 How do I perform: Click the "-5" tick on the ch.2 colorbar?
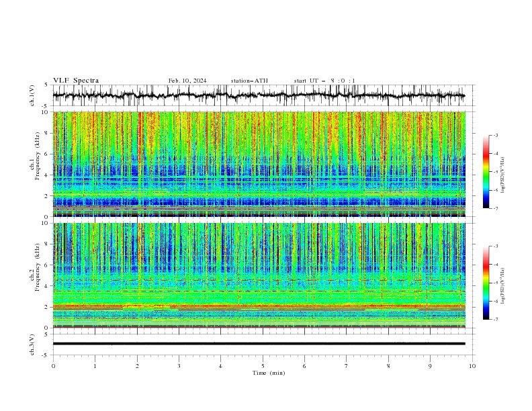495,283
